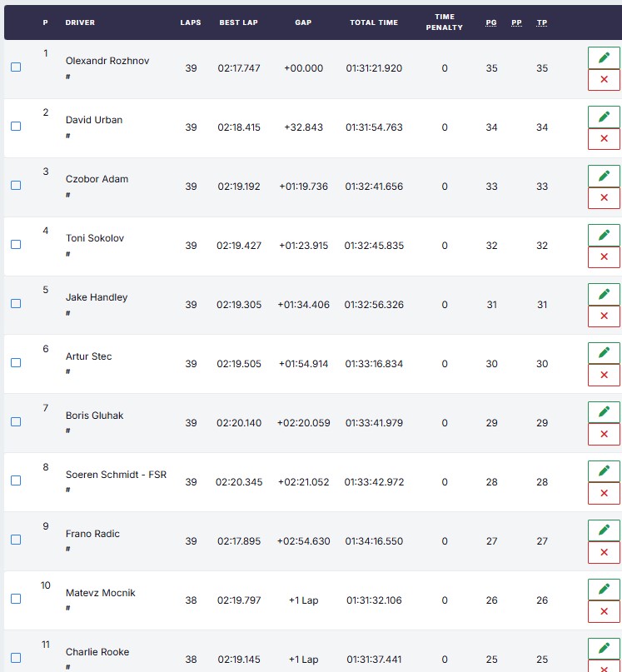Click the TOTAL TIME column header
Image resolution: width=622 pixels, height=672 pixels.
374,22
